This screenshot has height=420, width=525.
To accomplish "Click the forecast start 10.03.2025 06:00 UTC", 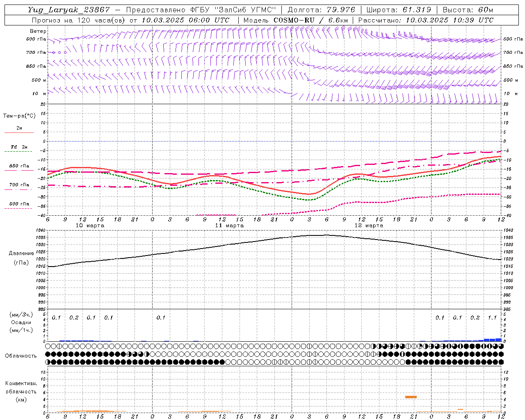I will [185, 20].
